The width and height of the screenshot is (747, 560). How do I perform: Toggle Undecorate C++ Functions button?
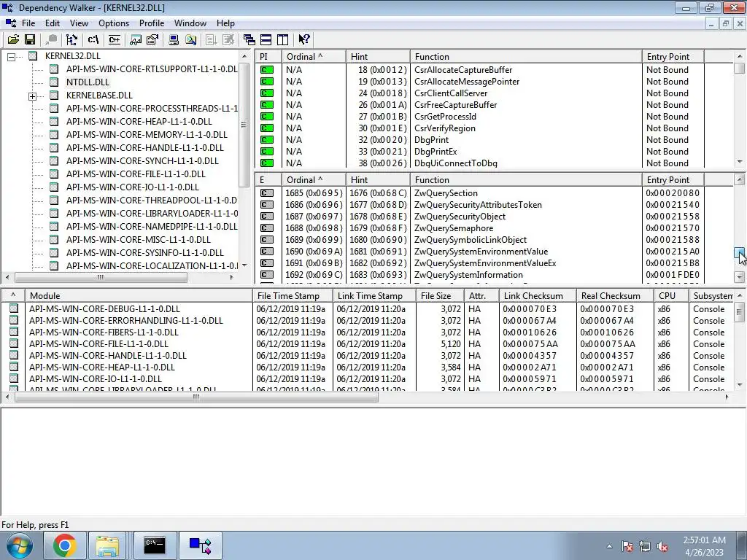click(x=115, y=39)
